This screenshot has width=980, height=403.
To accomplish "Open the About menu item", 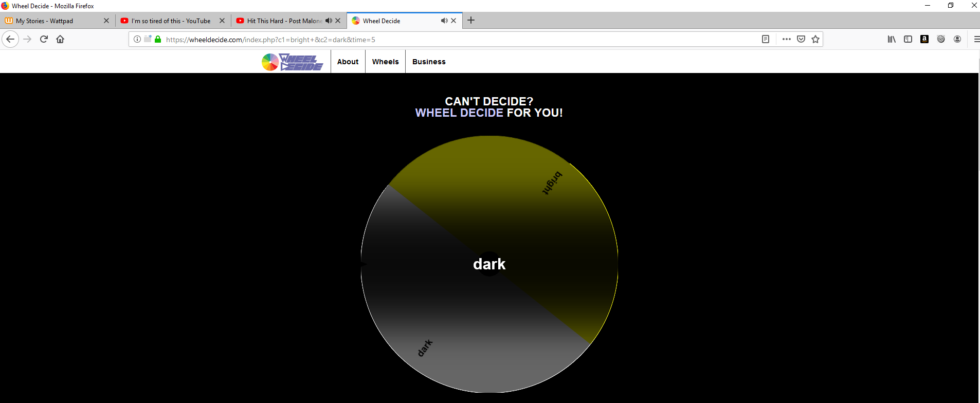I will coord(348,62).
